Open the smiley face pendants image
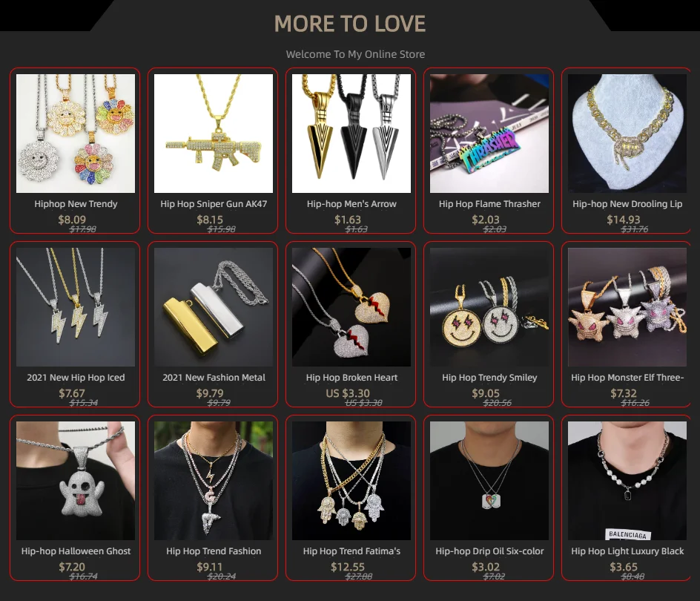Screen dimensions: 700x601 pyautogui.click(x=489, y=307)
